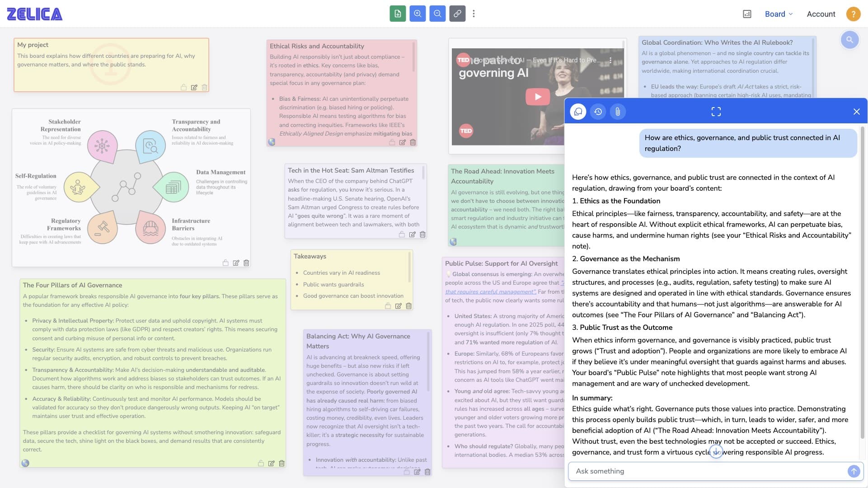The image size is (868, 488).
Task: Click the green add new note button
Action: (398, 14)
